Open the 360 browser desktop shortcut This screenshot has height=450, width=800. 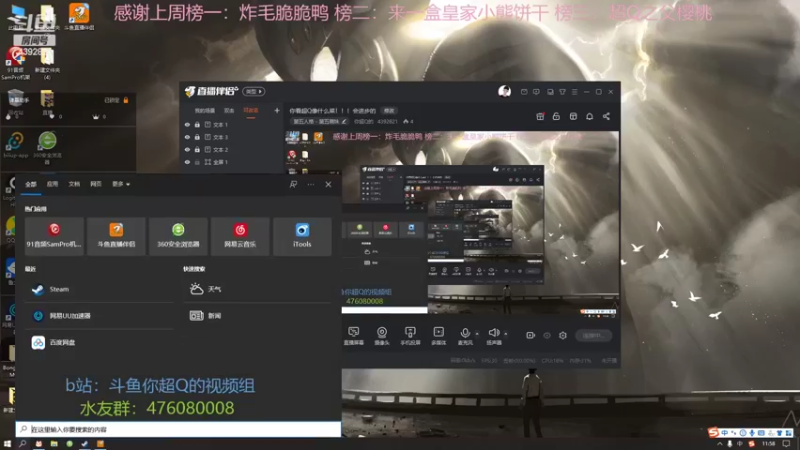click(47, 145)
